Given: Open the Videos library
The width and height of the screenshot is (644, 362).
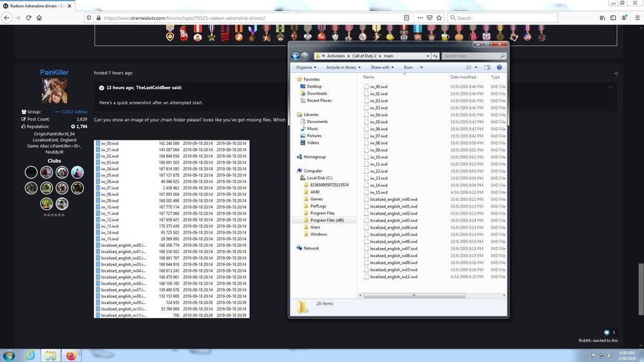Looking at the screenshot, I should [312, 142].
